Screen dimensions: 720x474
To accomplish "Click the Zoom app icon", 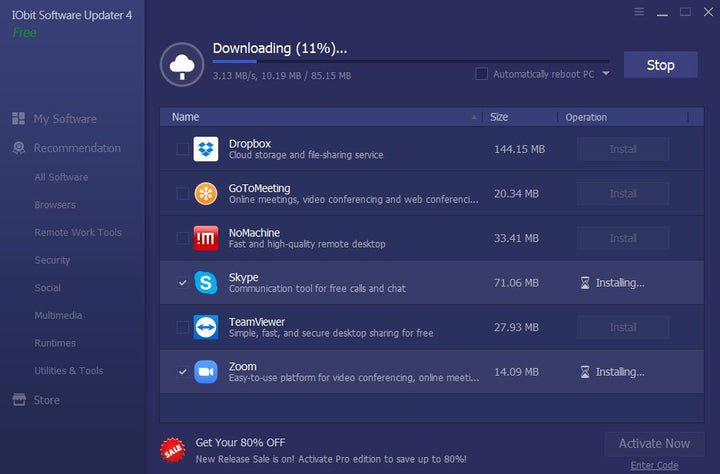I will tap(206, 371).
